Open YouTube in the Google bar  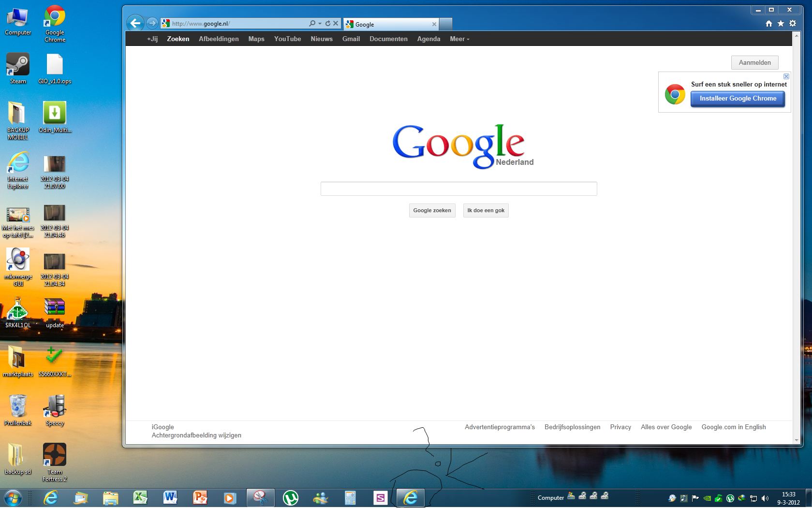[287, 39]
